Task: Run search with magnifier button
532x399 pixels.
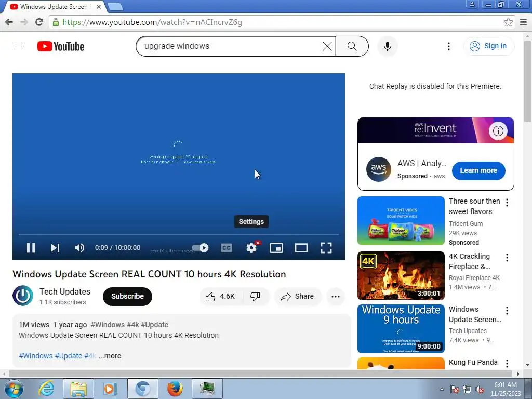Action: click(x=352, y=46)
